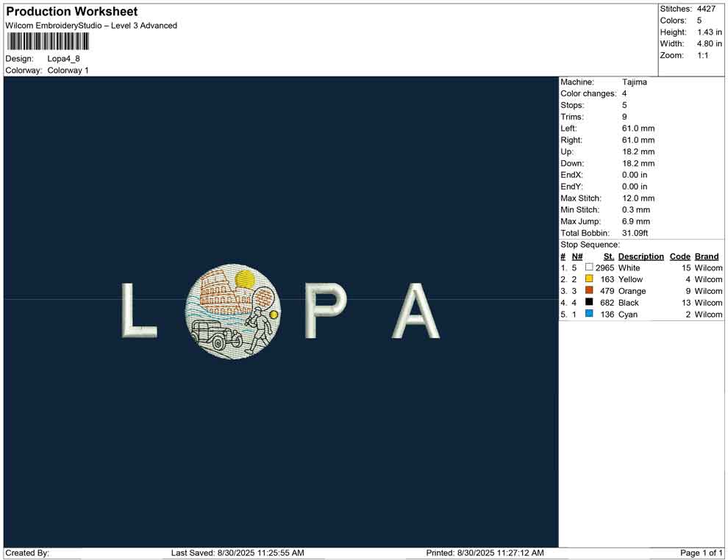The width and height of the screenshot is (728, 560).
Task: Click the vintage car in the emblem
Action: click(216, 335)
